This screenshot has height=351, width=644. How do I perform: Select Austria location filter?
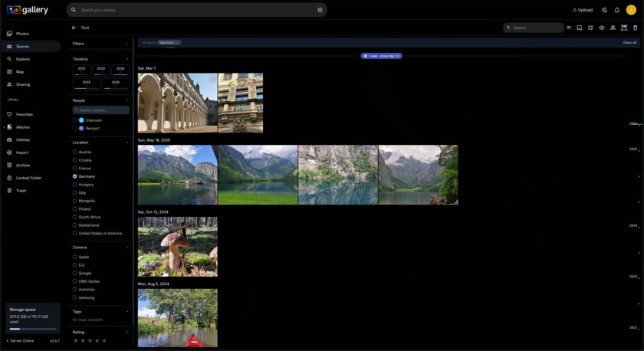coord(75,152)
